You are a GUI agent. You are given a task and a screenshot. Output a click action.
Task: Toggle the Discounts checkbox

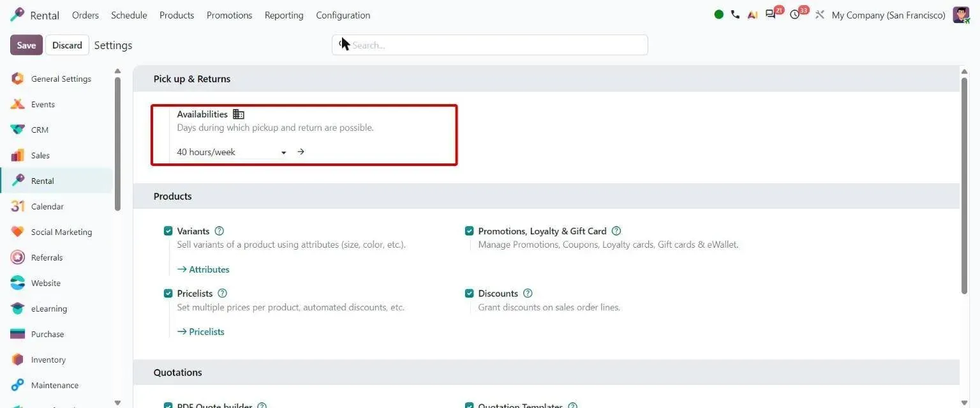[x=470, y=294]
